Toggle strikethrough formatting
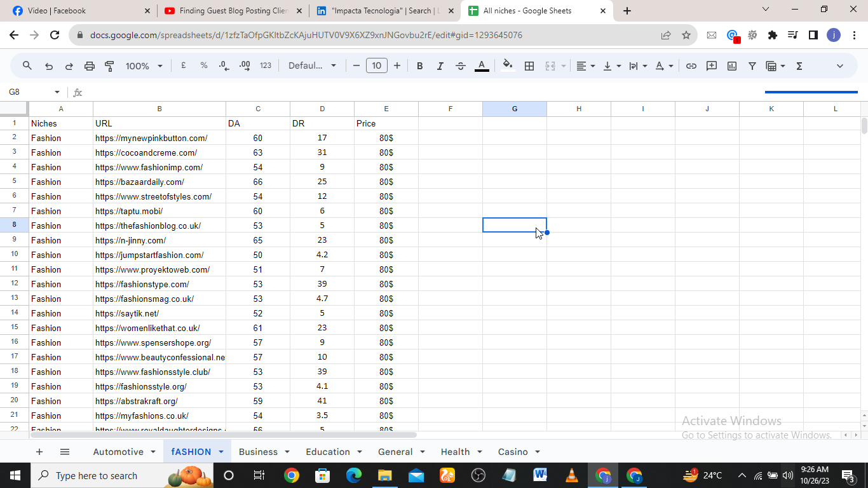 point(461,66)
